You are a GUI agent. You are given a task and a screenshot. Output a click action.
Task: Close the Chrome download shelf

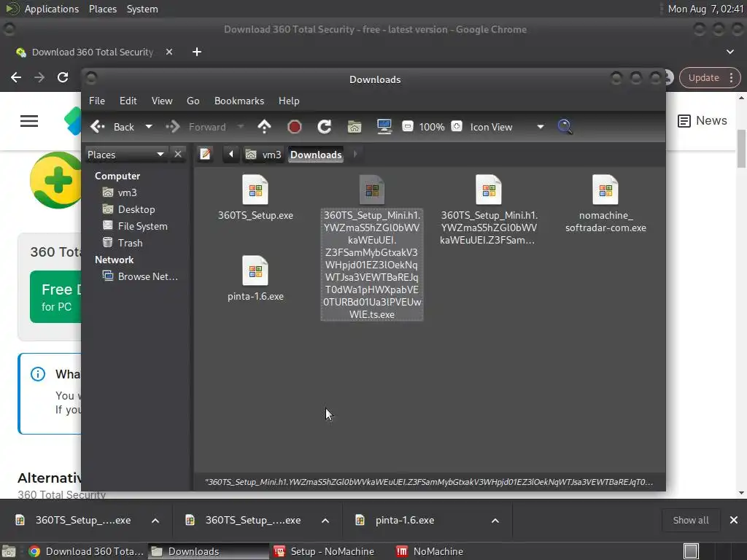click(x=734, y=520)
